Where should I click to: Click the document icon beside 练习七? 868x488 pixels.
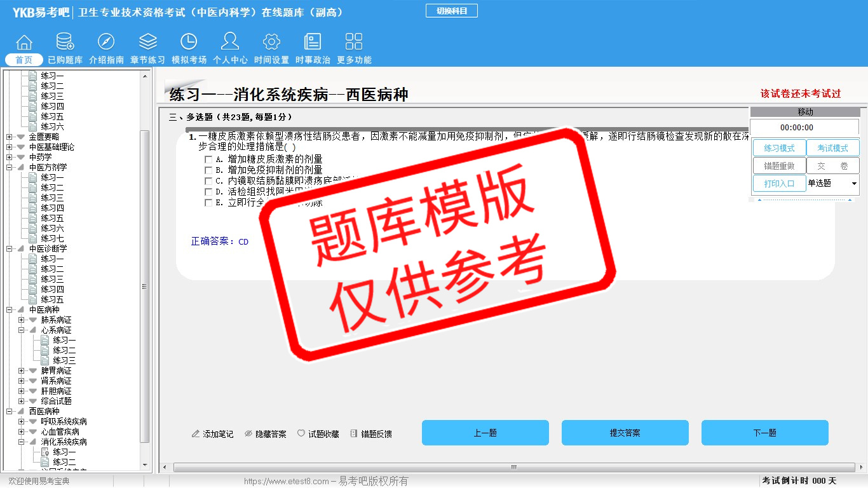coord(33,238)
